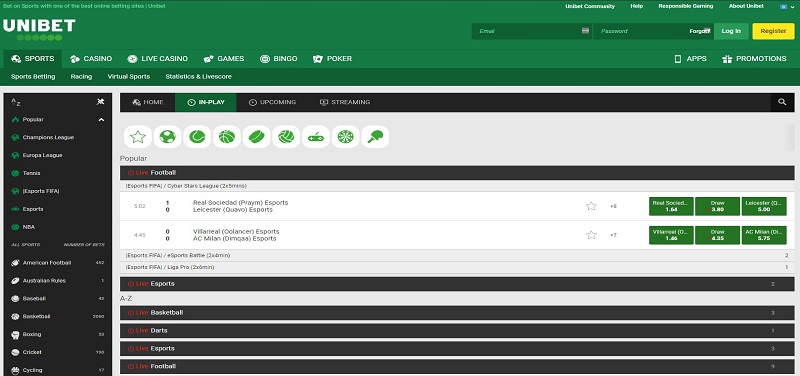Bet on Real Sociedad at 1.64
Viewport: 800px width, 376px height.
pos(671,206)
